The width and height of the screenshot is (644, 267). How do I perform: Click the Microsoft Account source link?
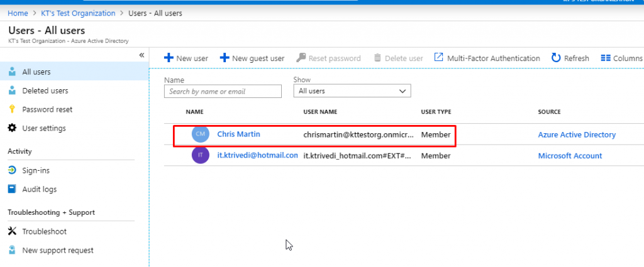pos(570,156)
